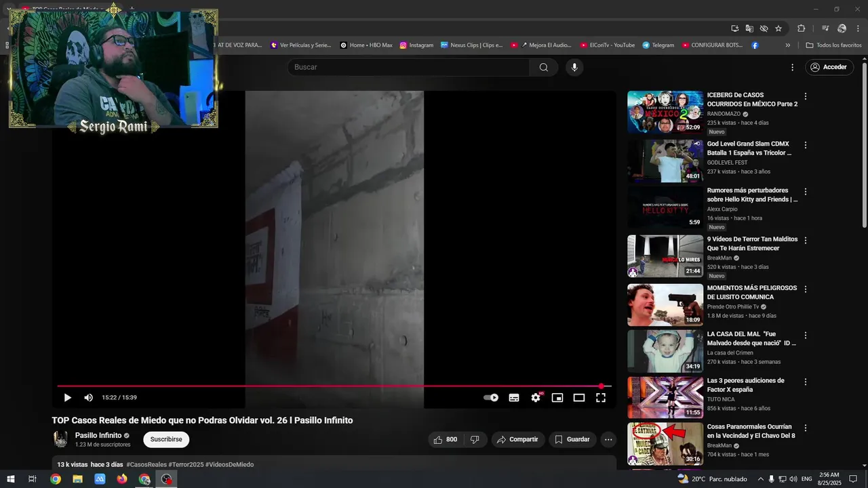Open options for God Level Grand Slam video
Image resolution: width=868 pixels, height=488 pixels.
[806, 145]
